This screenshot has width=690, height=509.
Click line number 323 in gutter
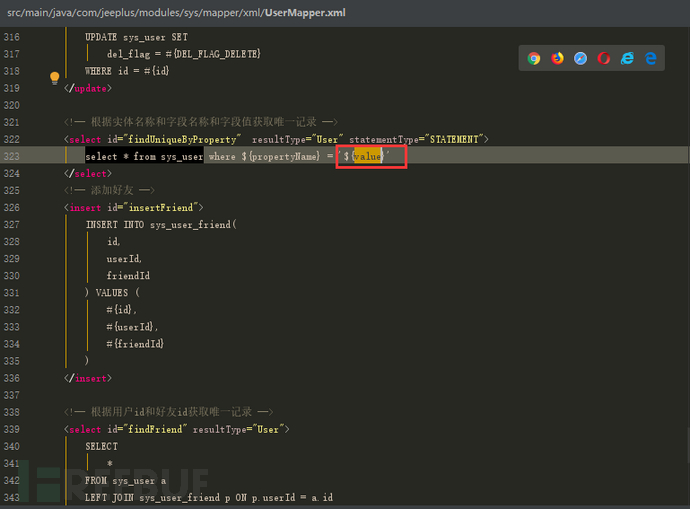point(11,156)
